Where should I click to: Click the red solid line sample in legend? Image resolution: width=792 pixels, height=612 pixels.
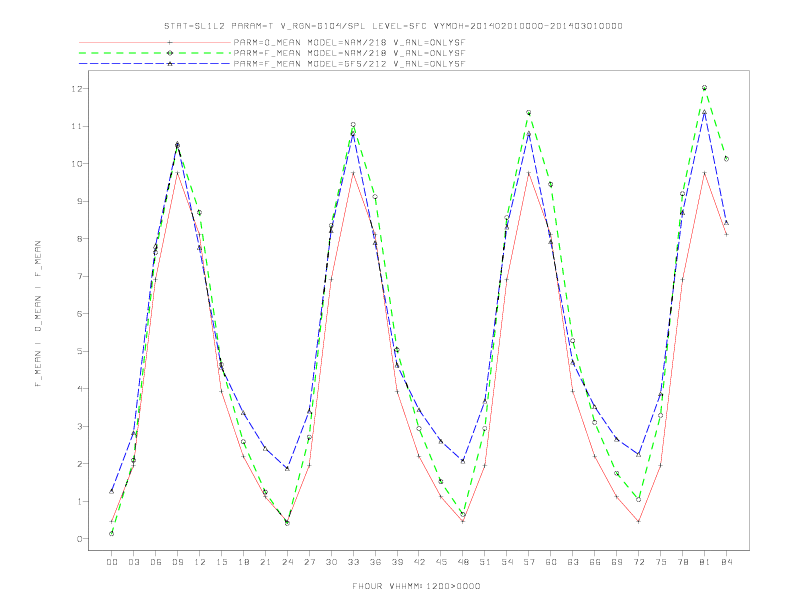155,42
